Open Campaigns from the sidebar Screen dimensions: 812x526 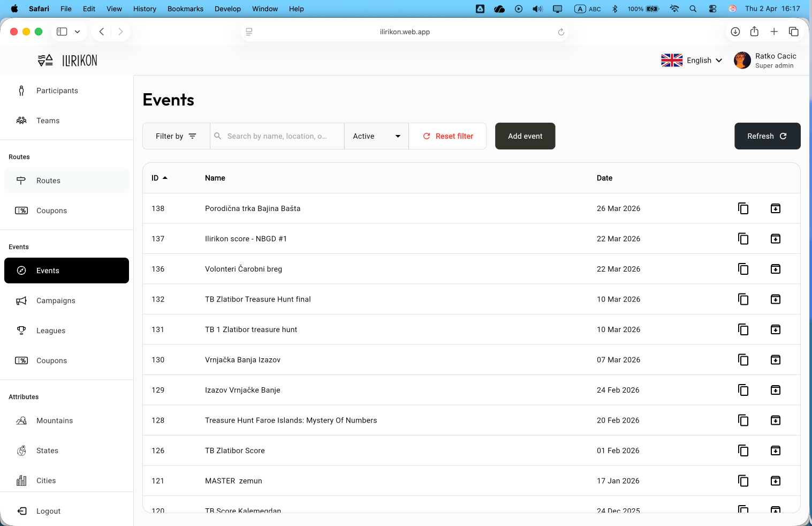pyautogui.click(x=56, y=300)
